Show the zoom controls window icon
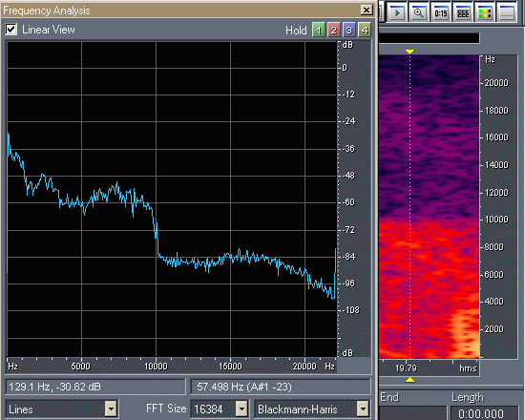 419,12
